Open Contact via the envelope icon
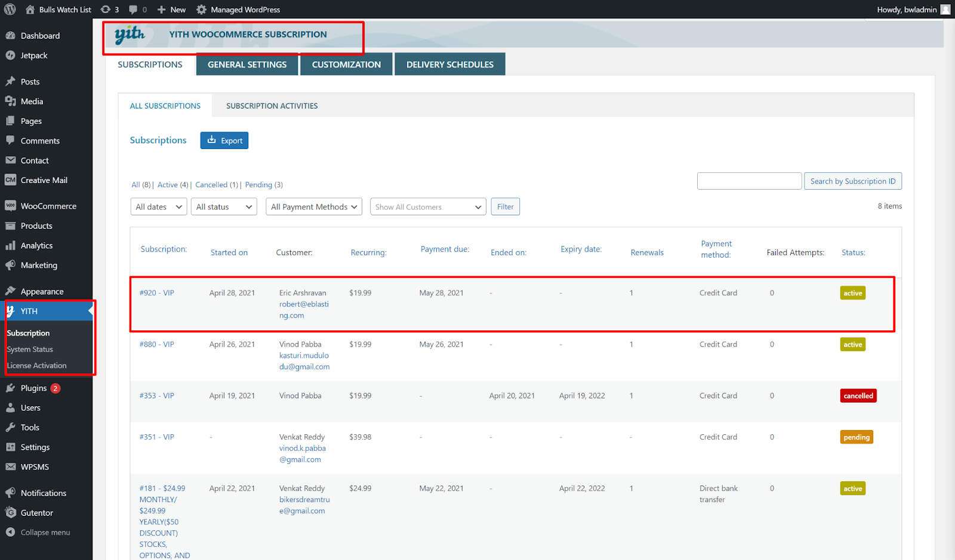The height and width of the screenshot is (560, 955). 10,160
